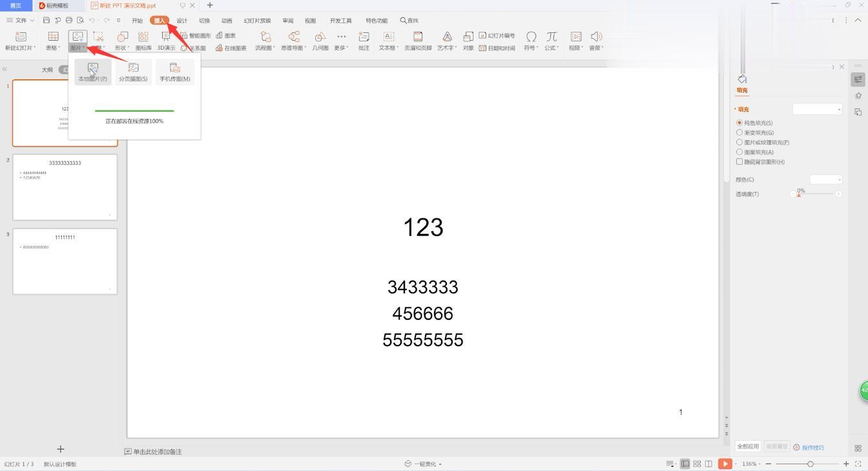Insert date and time (日期和时间)
The image size is (868, 471).
(x=497, y=48)
